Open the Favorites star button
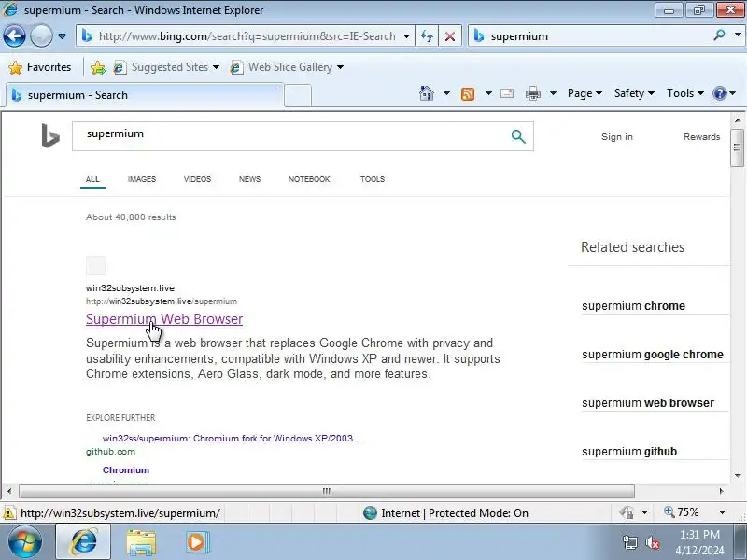747x560 pixels. tap(39, 67)
